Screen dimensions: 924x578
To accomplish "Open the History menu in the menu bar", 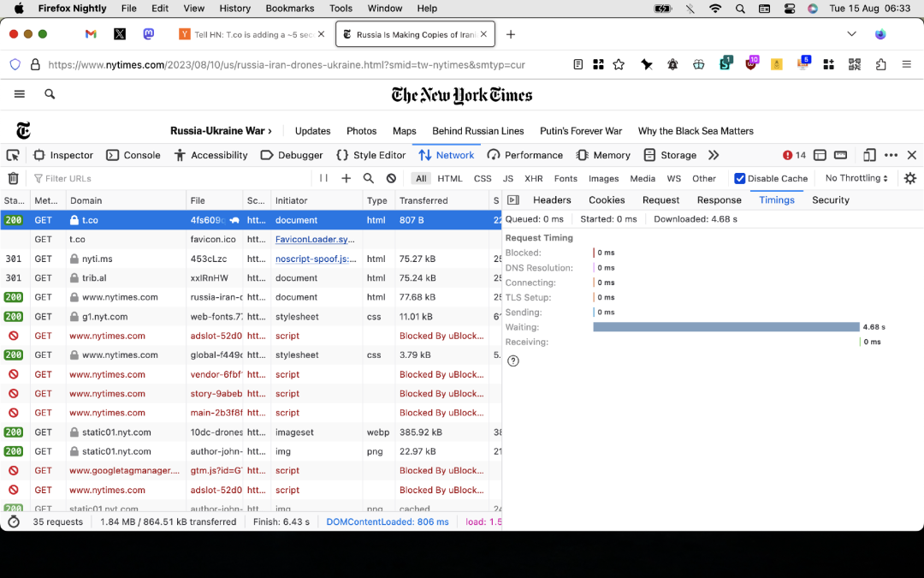I will pos(234,9).
